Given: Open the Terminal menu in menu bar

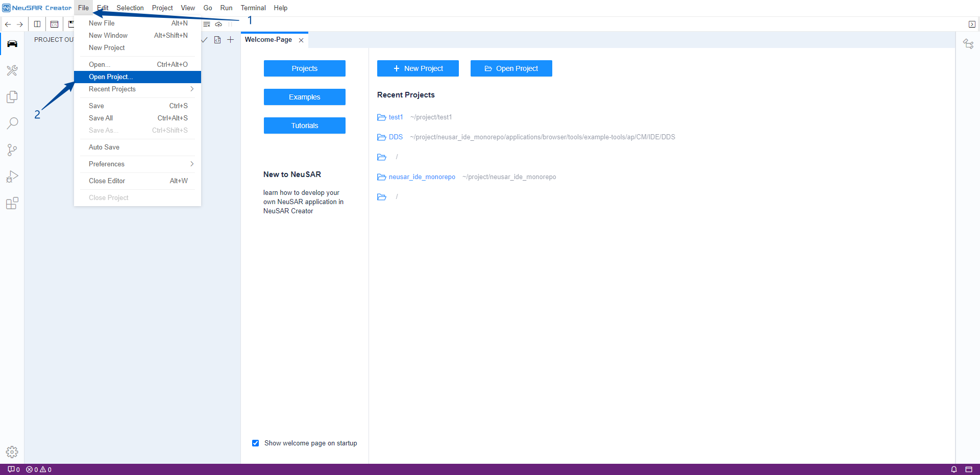Looking at the screenshot, I should pyautogui.click(x=253, y=8).
